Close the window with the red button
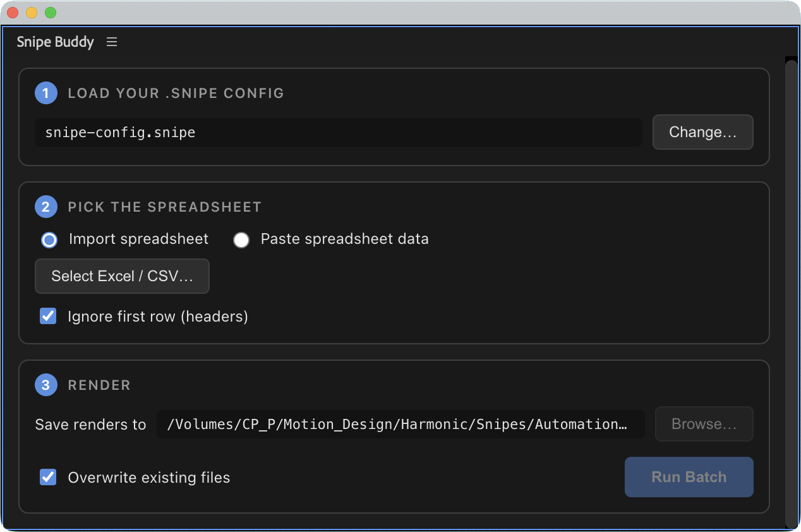Image resolution: width=801 pixels, height=532 pixels. coord(13,13)
